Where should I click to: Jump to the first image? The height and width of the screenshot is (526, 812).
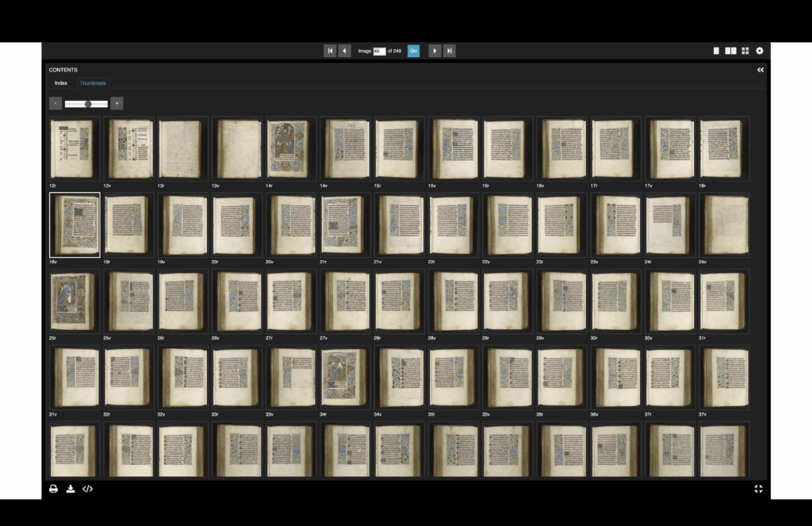330,51
